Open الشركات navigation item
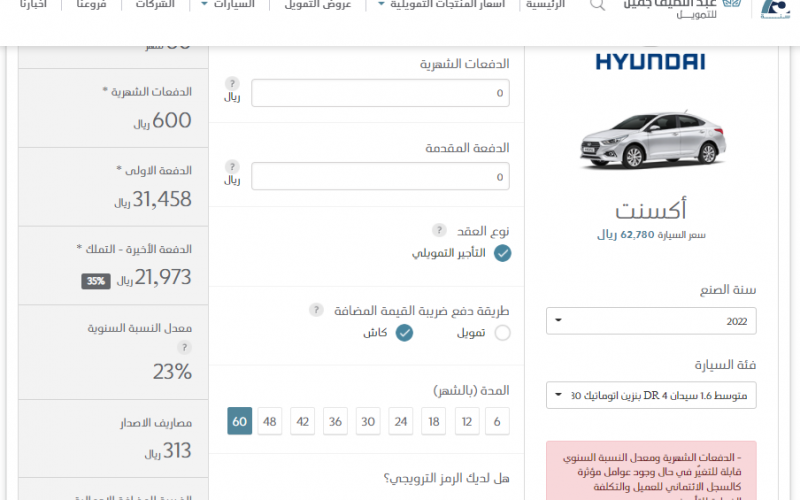This screenshot has height=500, width=800. coord(155,4)
